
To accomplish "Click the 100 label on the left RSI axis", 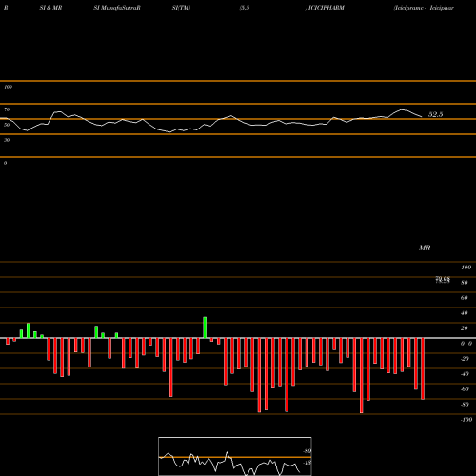I will coord(8,87).
